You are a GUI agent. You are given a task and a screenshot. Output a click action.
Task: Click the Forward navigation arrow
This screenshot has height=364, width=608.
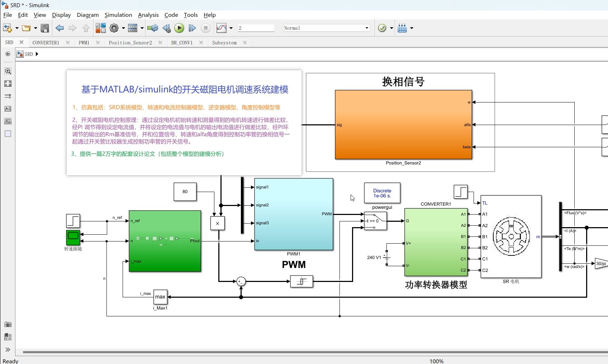(x=73, y=28)
